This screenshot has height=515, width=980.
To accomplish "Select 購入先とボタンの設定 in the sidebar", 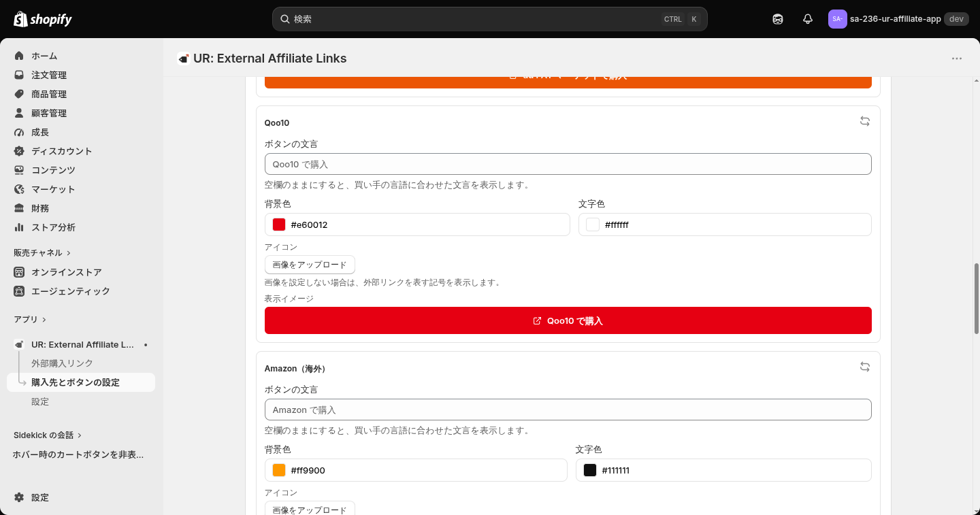I will click(81, 382).
